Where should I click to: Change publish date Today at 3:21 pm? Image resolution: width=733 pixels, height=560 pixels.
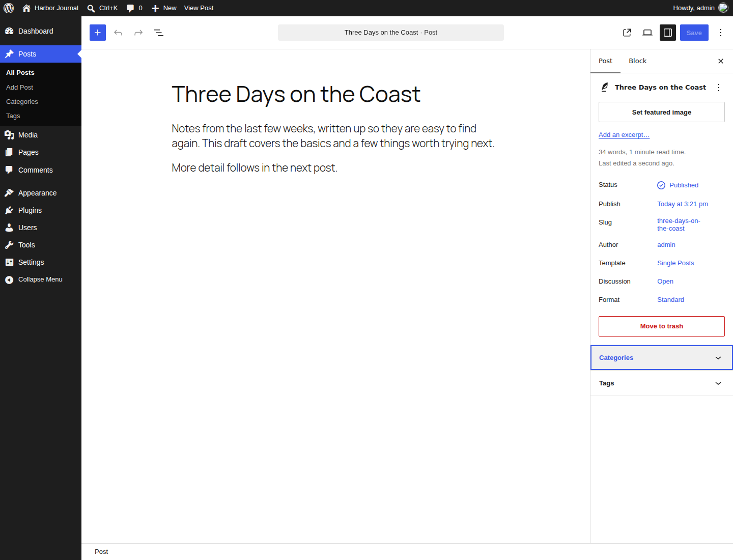(x=683, y=204)
